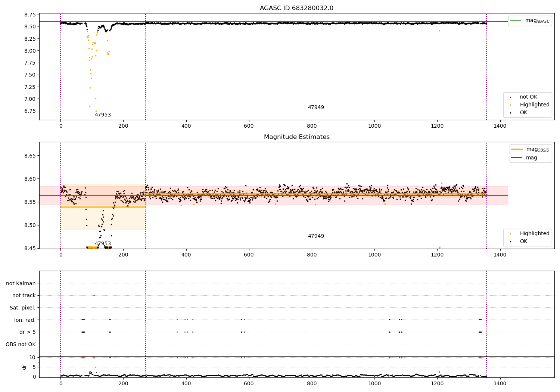The image size is (560, 392).
Task: Click the 'dr' y-axis label in the bottom plot
Action: click(x=24, y=367)
